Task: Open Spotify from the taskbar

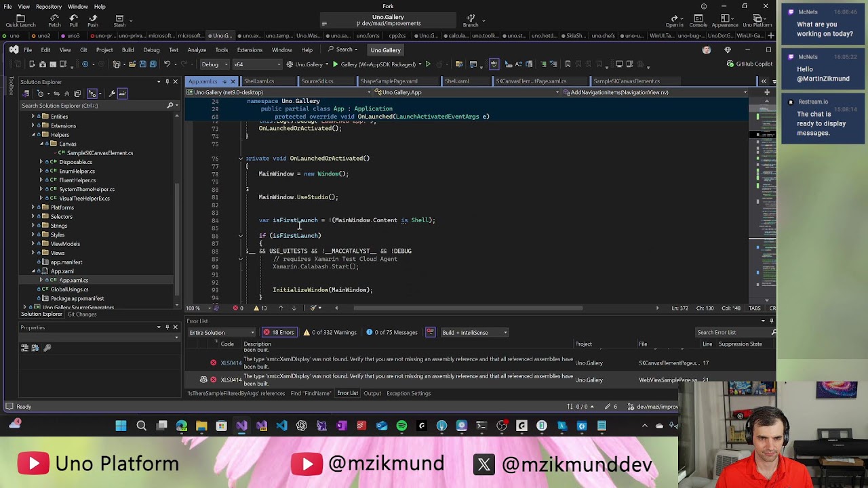Action: [401, 426]
